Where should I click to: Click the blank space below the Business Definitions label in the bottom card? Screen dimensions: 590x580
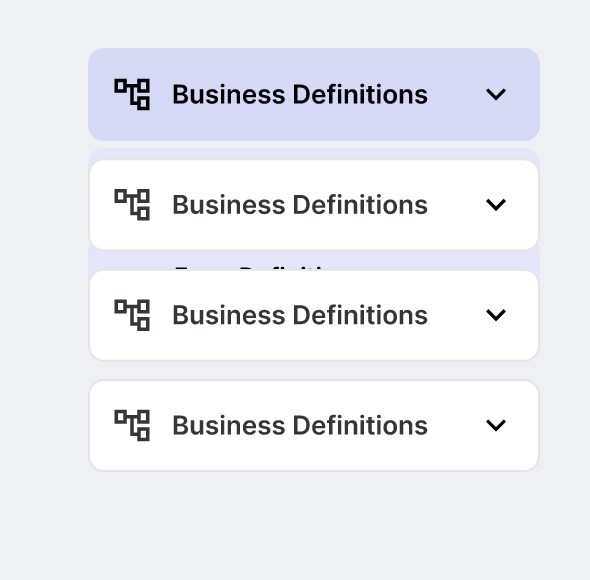pos(300,454)
